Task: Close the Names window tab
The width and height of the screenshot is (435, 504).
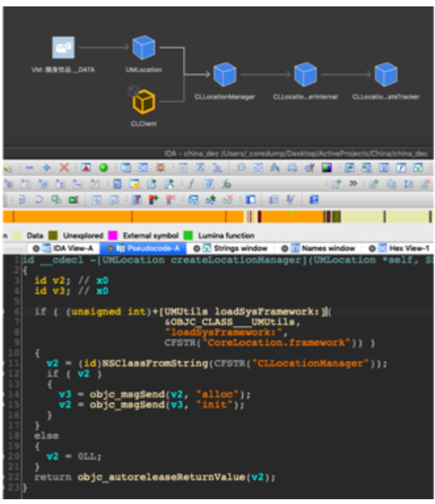Action: tap(284, 248)
